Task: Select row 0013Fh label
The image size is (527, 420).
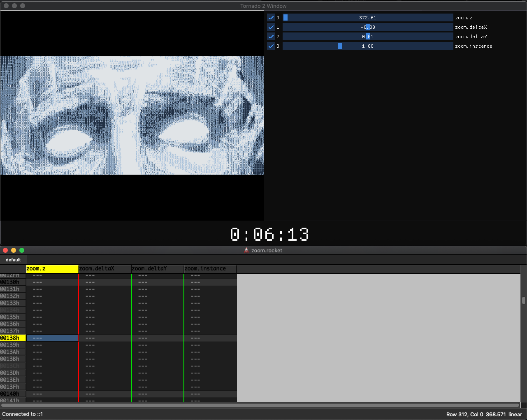Action: [13, 387]
